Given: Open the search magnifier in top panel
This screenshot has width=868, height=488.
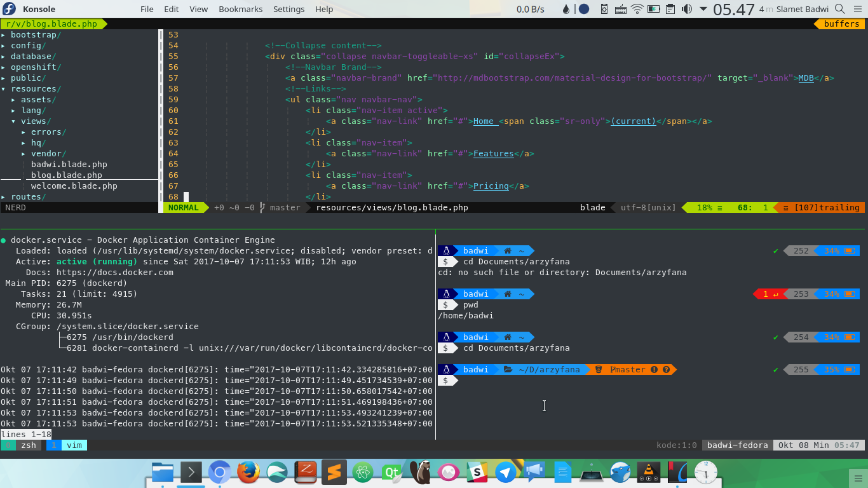Looking at the screenshot, I should point(839,9).
